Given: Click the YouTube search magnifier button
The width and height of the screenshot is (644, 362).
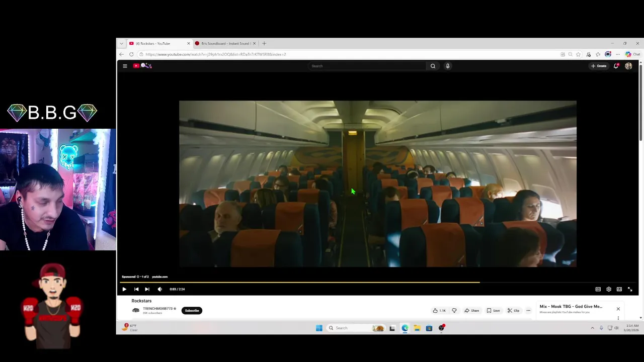Looking at the screenshot, I should pos(433,66).
